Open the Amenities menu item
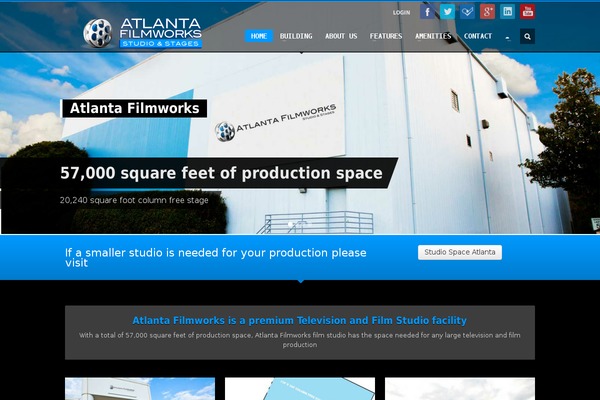This screenshot has width=600, height=400. (433, 36)
